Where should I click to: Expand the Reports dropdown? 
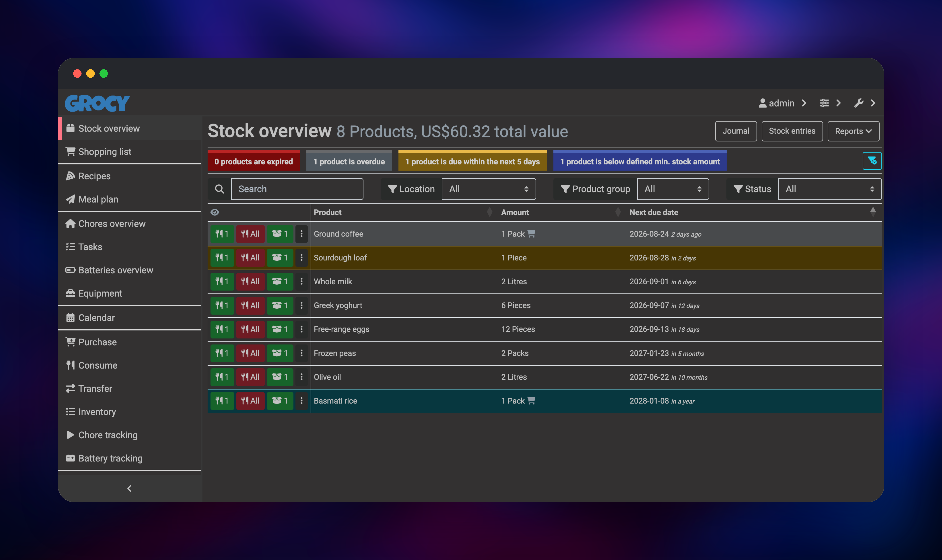click(x=853, y=131)
